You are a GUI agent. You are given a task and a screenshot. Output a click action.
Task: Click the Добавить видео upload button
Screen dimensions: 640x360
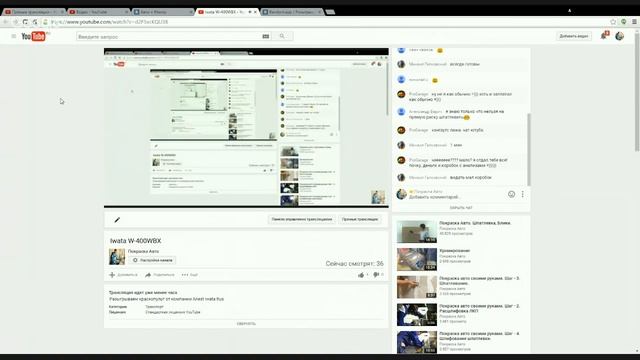pos(573,36)
